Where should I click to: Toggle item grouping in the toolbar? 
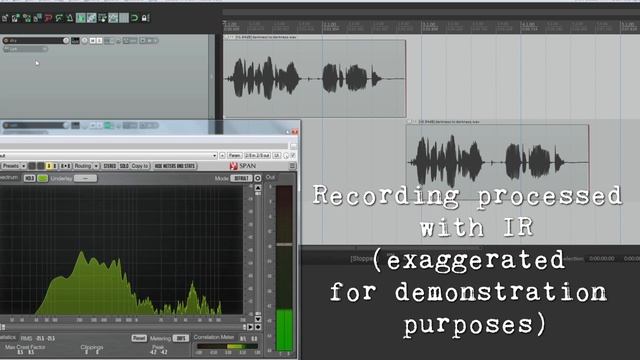click(x=91, y=18)
